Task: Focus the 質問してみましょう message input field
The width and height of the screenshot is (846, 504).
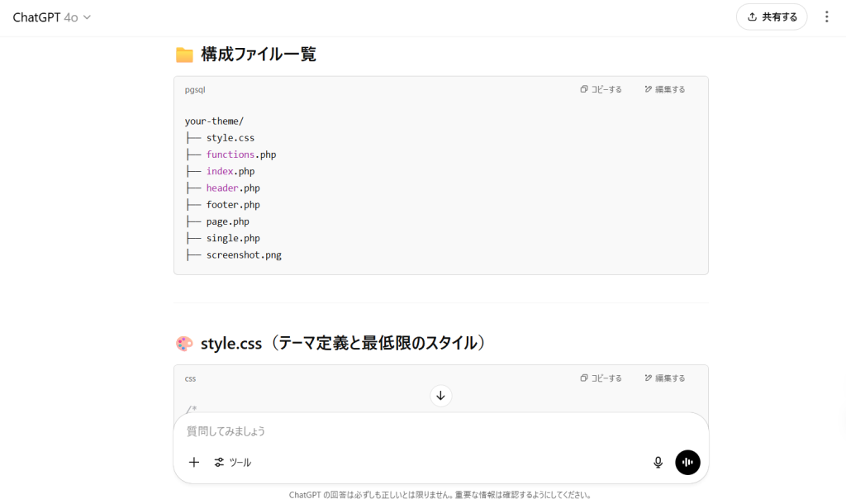Action: pyautogui.click(x=413, y=431)
